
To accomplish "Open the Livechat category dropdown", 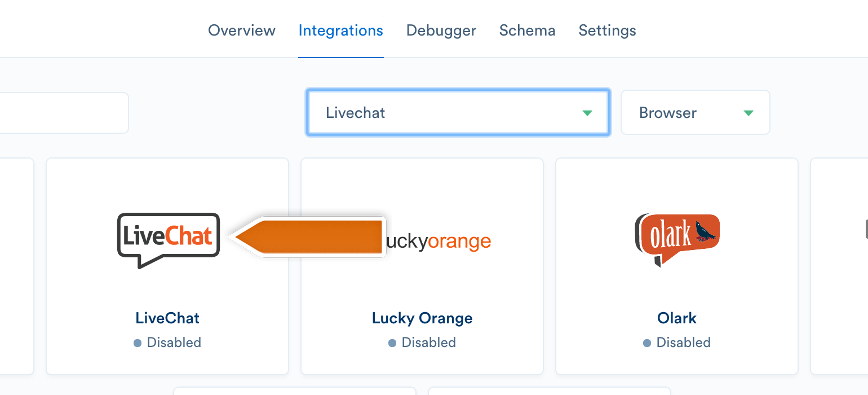I will click(x=458, y=112).
